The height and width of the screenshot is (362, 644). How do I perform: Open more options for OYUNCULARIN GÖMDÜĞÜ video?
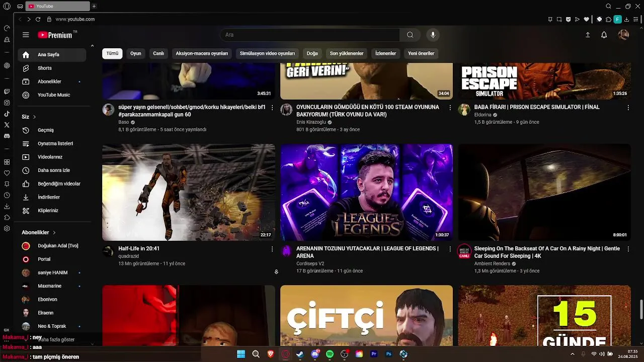tap(450, 108)
